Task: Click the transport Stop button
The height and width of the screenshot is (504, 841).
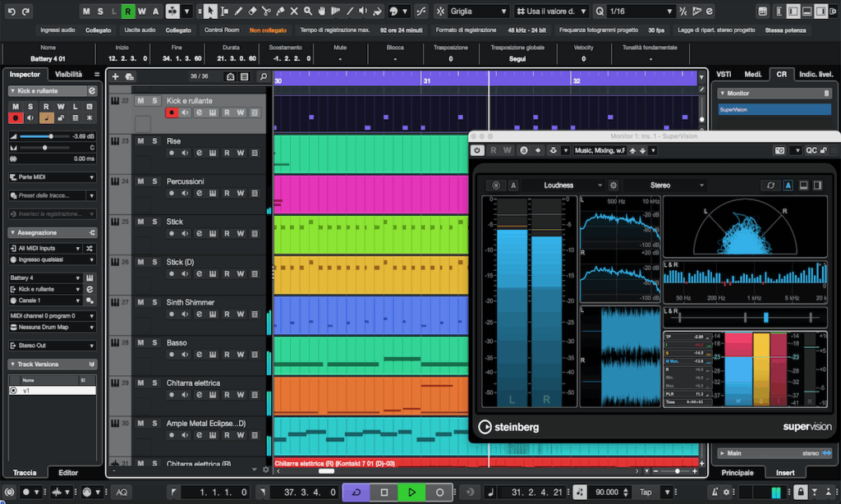Action: pos(384,493)
